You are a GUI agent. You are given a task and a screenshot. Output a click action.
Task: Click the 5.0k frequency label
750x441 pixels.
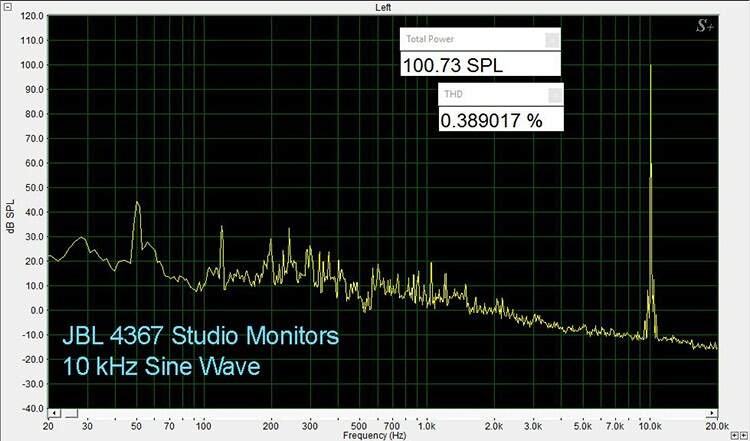[x=583, y=426]
